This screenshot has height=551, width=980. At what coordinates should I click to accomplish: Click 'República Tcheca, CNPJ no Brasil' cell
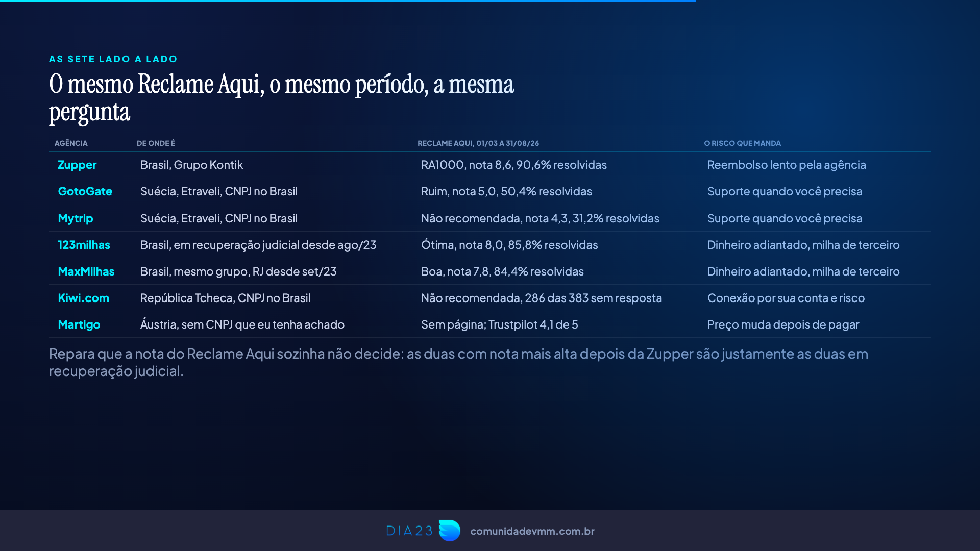click(x=225, y=298)
